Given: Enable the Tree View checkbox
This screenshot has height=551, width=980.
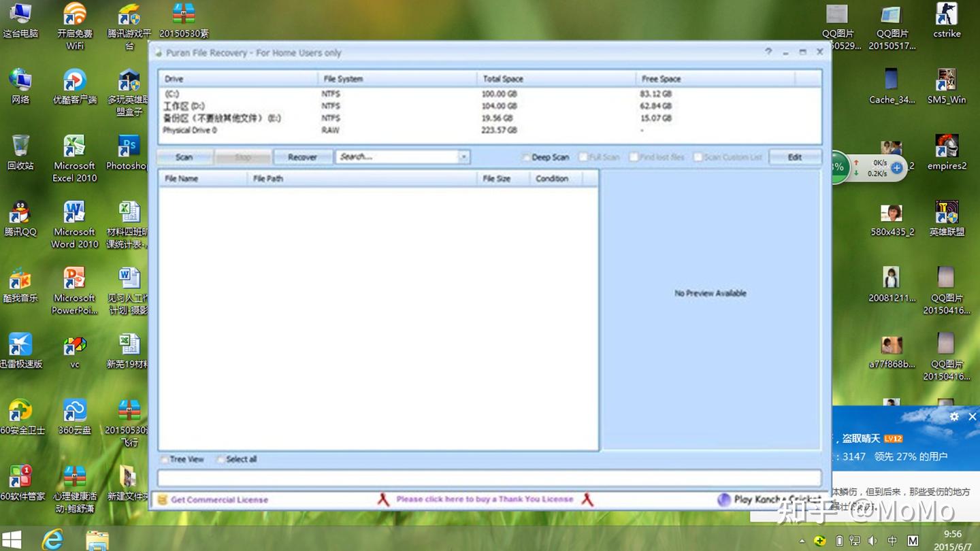Looking at the screenshot, I should 164,459.
